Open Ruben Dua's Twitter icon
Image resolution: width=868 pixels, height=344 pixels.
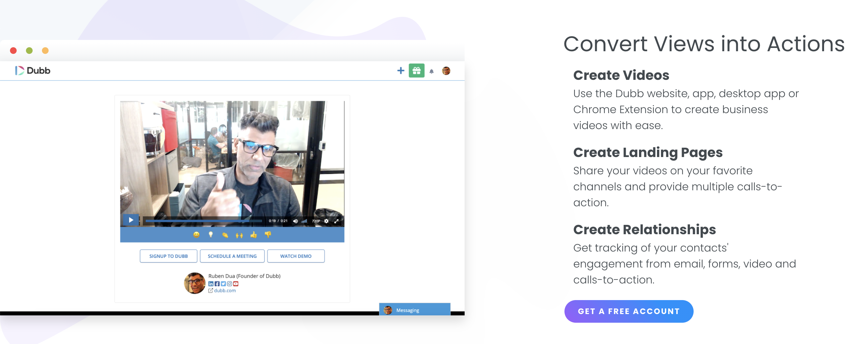tap(223, 284)
